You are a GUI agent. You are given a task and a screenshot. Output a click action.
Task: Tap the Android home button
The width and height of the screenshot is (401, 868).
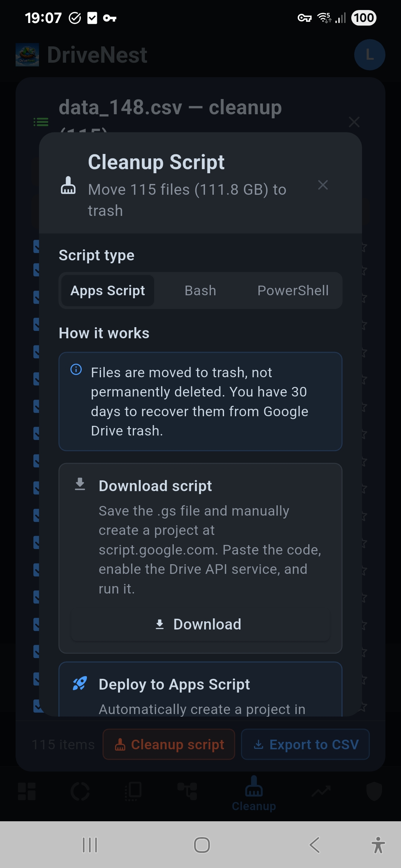pos(202,845)
